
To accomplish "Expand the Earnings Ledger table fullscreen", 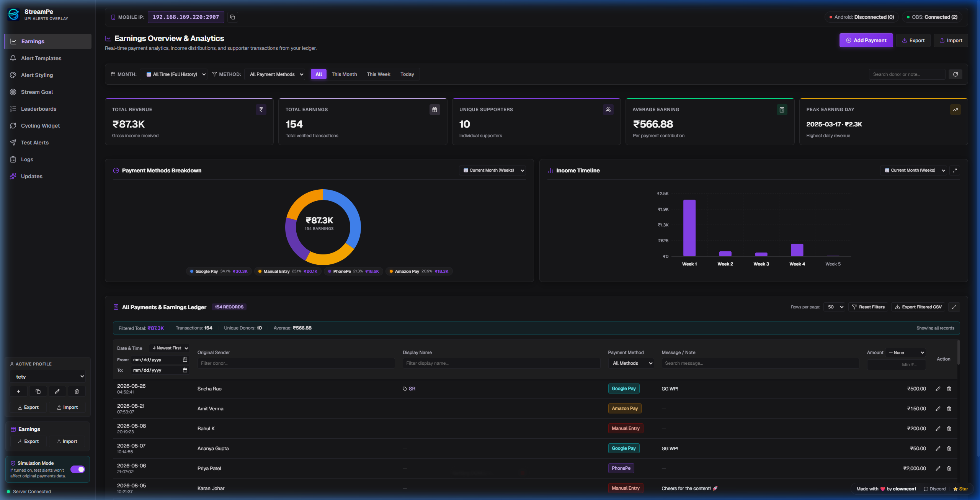I will point(954,307).
